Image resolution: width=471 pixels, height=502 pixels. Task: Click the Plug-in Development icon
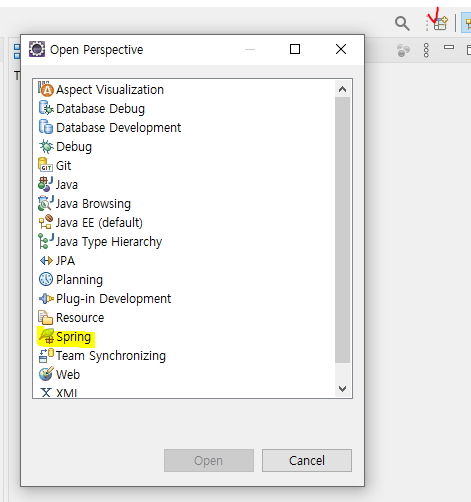pyautogui.click(x=46, y=298)
